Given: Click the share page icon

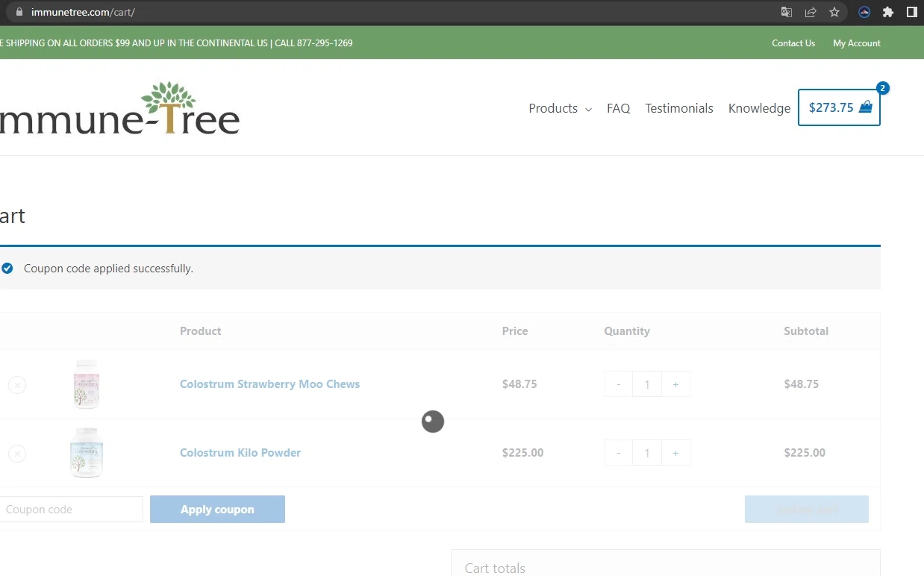Looking at the screenshot, I should pos(811,12).
